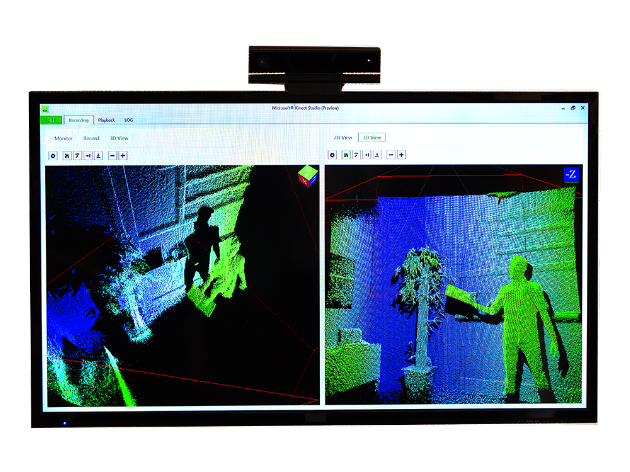
Task: Click the settings gear in right viewer toolbar
Action: point(332,155)
